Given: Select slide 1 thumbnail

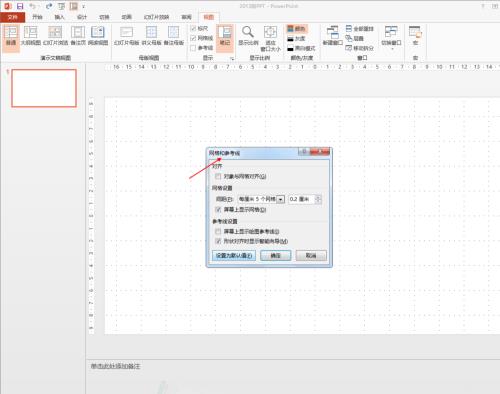Looking at the screenshot, I should tap(44, 88).
